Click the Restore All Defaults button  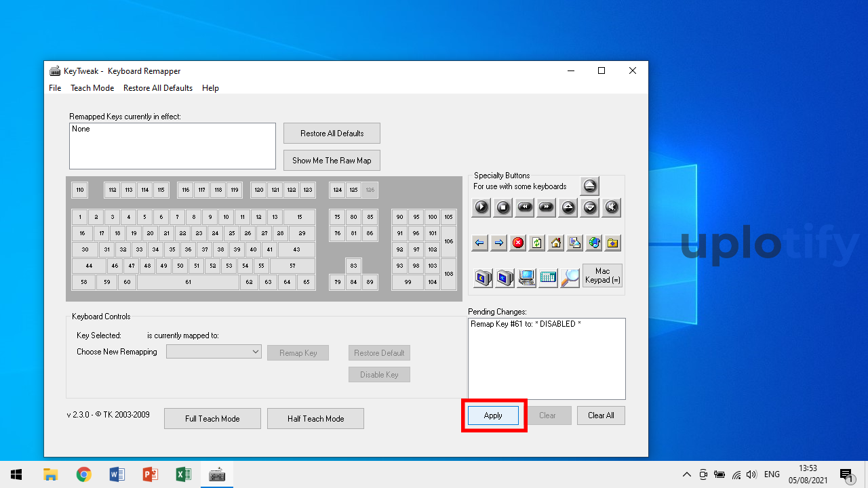[x=332, y=134]
